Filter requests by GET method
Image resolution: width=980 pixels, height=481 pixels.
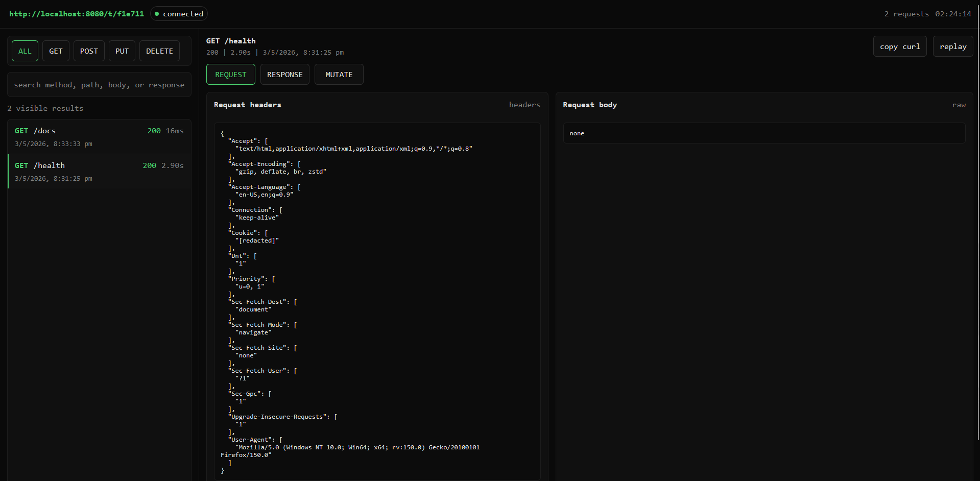click(x=56, y=51)
